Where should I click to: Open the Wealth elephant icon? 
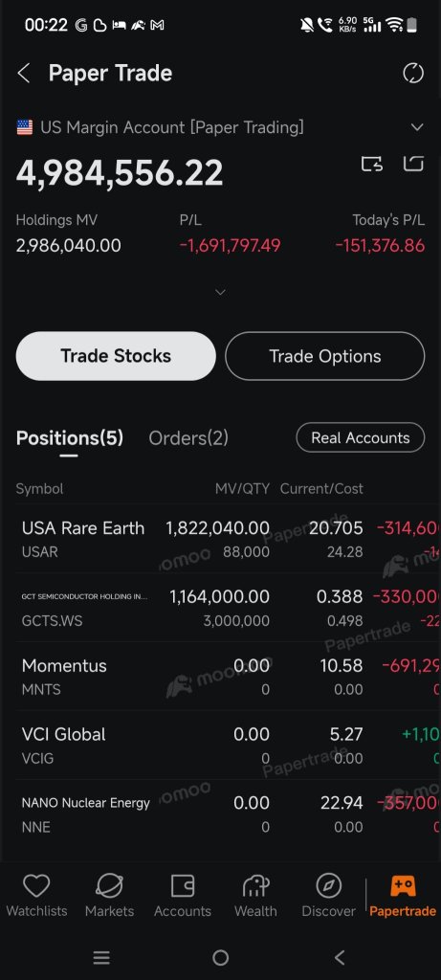coord(255,885)
